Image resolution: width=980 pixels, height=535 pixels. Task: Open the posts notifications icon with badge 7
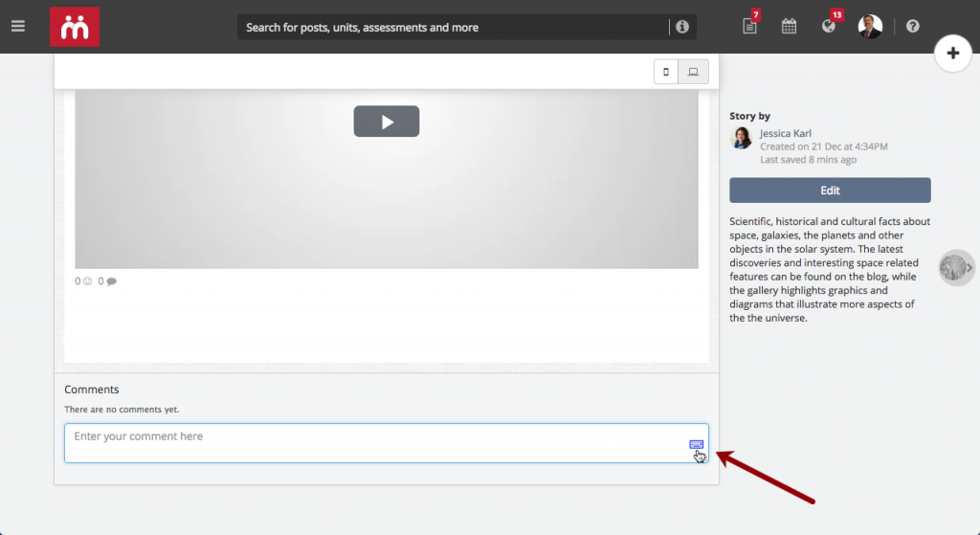tap(749, 26)
